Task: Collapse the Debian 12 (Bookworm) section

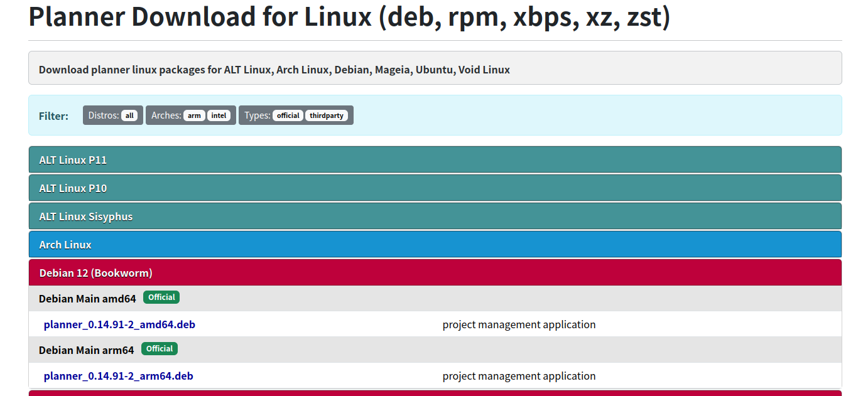Action: [x=435, y=273]
